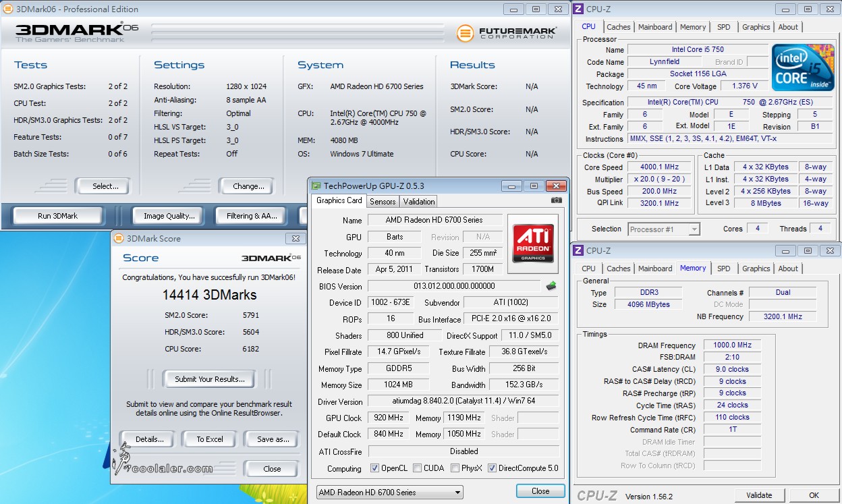Open the AMD Radeon HD 6700 Series dropdown

(389, 493)
